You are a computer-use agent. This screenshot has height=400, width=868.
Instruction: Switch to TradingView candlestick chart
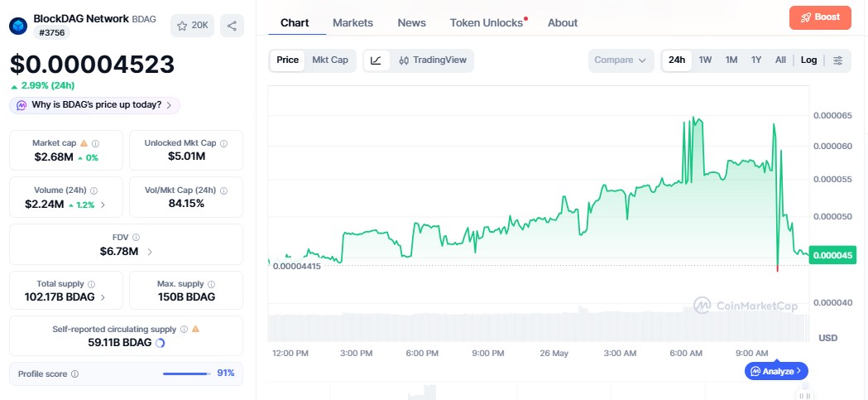tap(432, 60)
